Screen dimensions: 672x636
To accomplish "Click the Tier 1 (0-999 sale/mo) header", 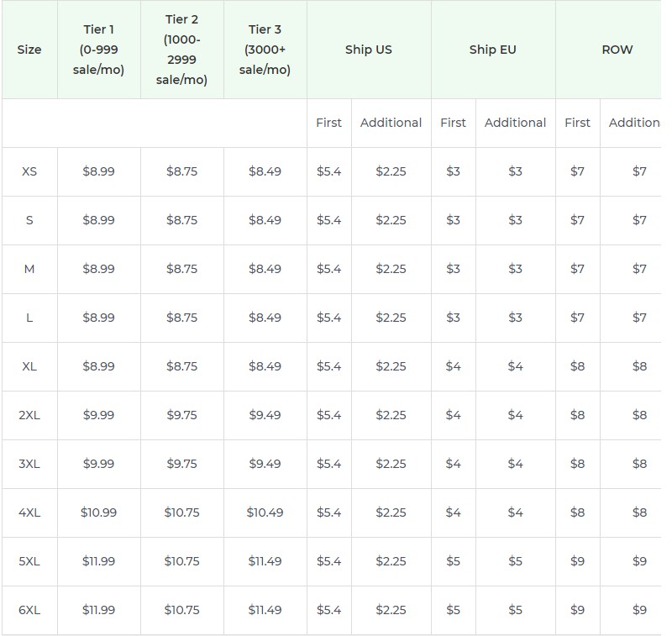I will coord(98,50).
